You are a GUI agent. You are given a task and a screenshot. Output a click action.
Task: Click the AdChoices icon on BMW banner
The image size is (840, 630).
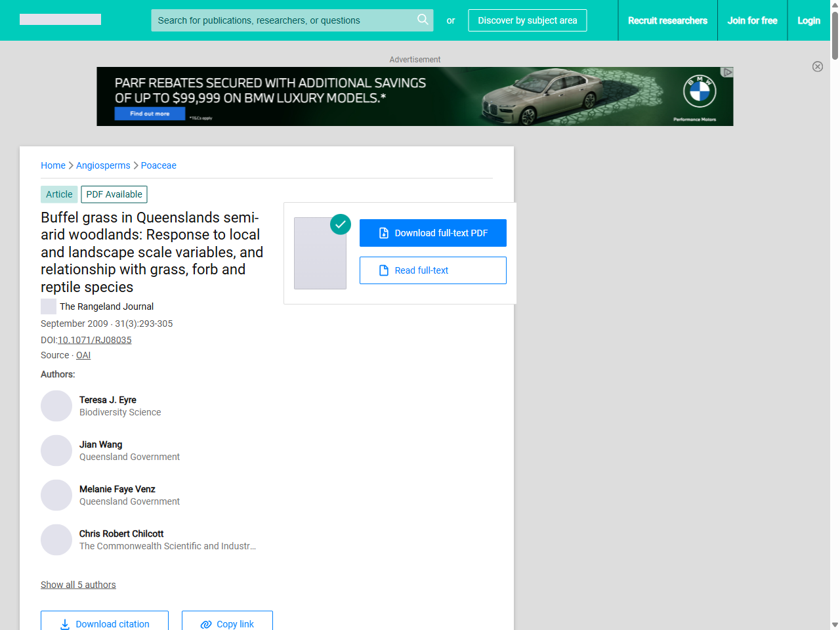727,72
